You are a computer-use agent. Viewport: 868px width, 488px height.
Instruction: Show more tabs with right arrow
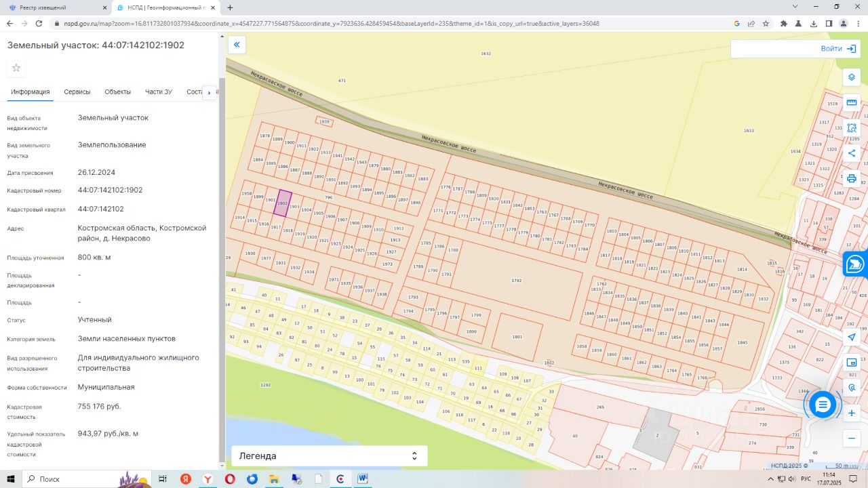pos(210,92)
